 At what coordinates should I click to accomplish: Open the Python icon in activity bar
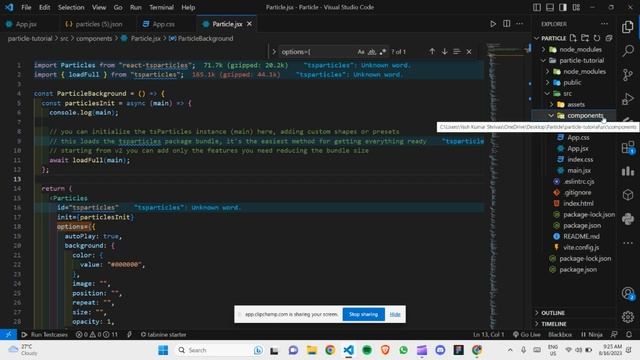(628, 219)
